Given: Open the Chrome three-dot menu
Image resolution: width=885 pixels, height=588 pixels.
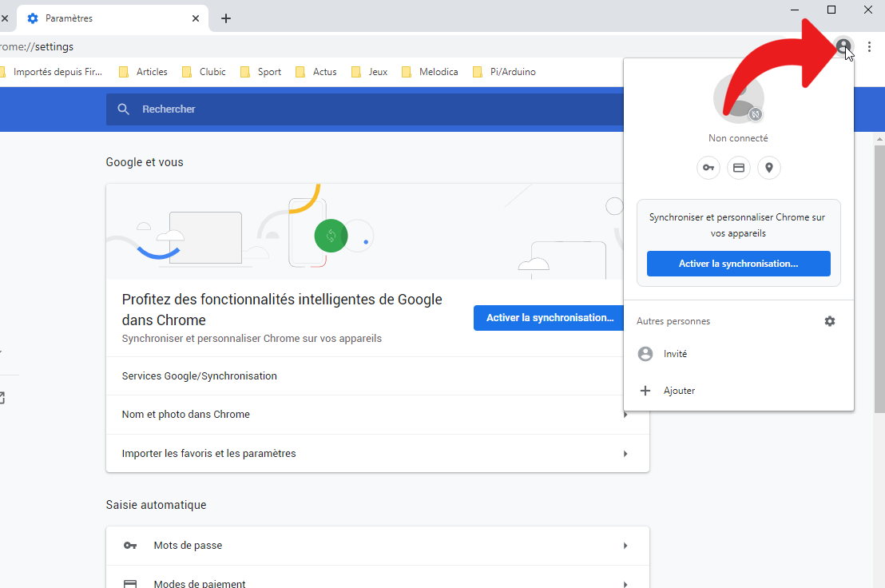Looking at the screenshot, I should [869, 47].
